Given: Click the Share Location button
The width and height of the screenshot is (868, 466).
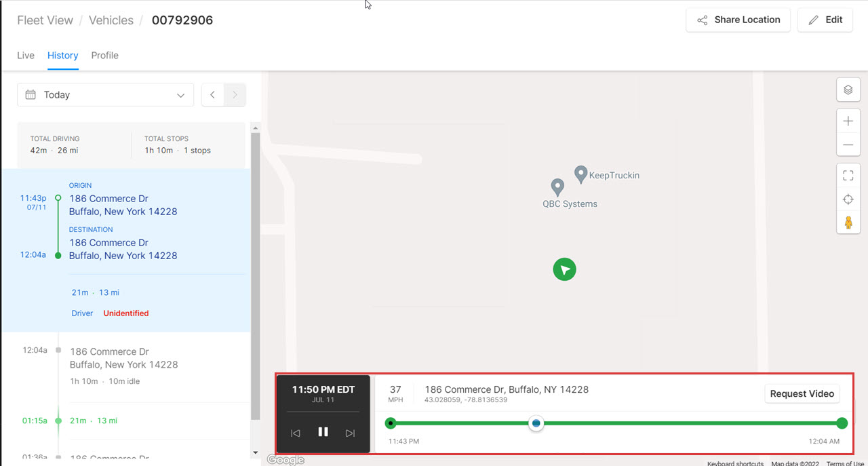Looking at the screenshot, I should click(738, 20).
